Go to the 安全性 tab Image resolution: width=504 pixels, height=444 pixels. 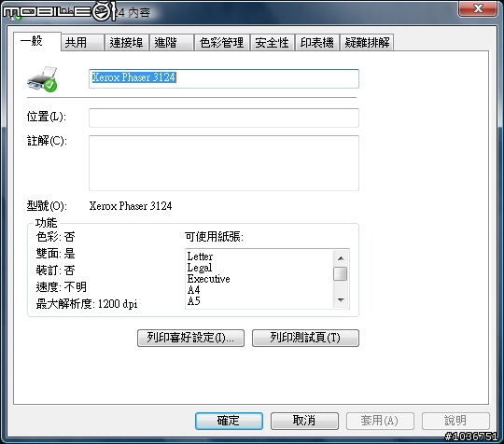coord(273,43)
